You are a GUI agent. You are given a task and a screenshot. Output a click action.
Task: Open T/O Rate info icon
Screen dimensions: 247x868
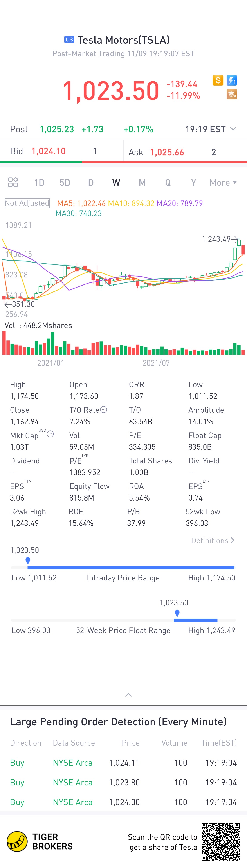pos(104,409)
